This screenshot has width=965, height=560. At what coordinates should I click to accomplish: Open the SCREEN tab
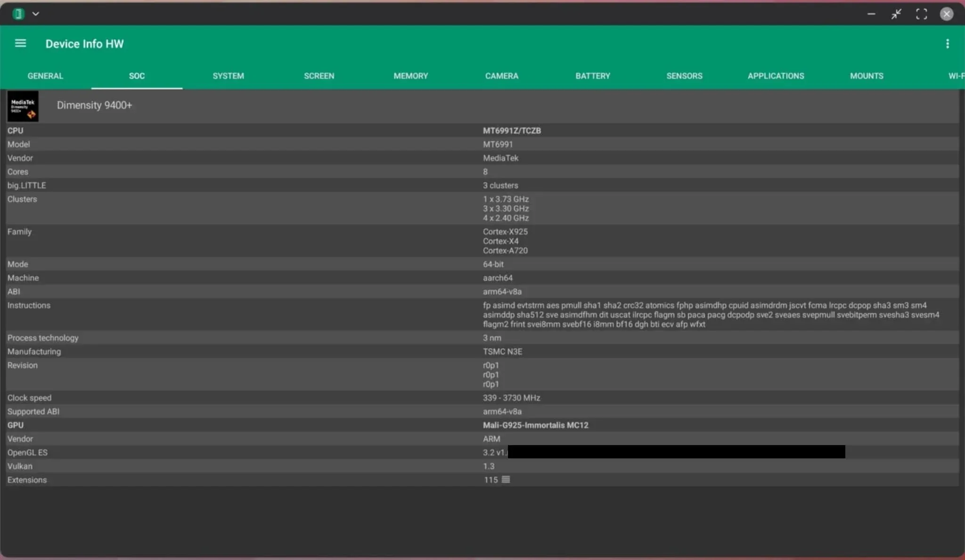(x=319, y=76)
